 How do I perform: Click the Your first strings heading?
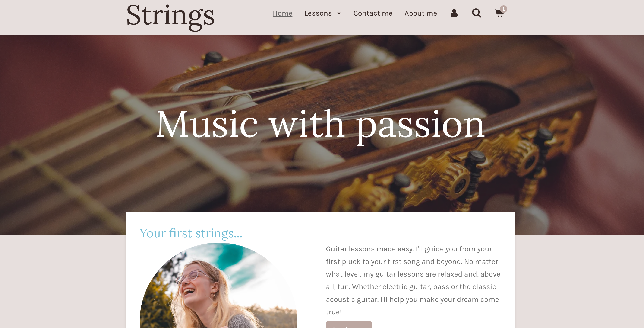191,233
